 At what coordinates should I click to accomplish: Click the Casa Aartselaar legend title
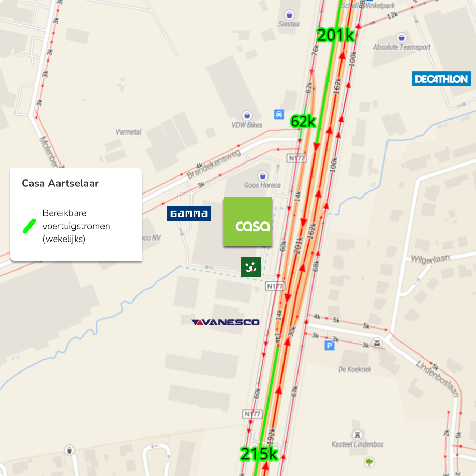(x=61, y=183)
